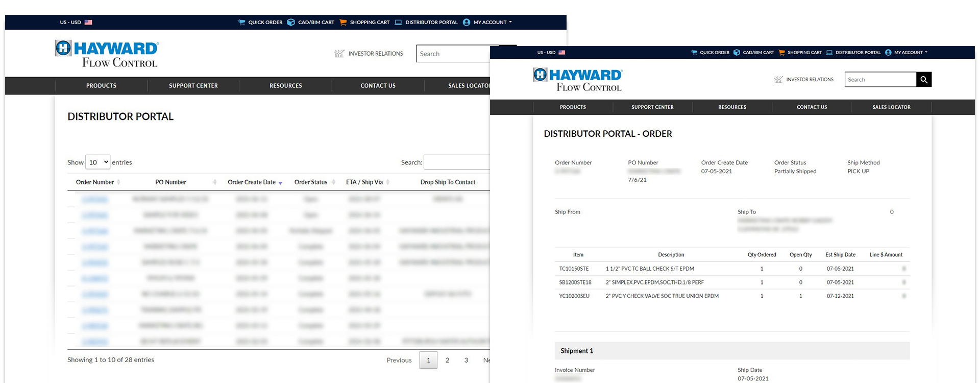Click Hayward logo in back window
This screenshot has height=383, width=980.
point(107,54)
